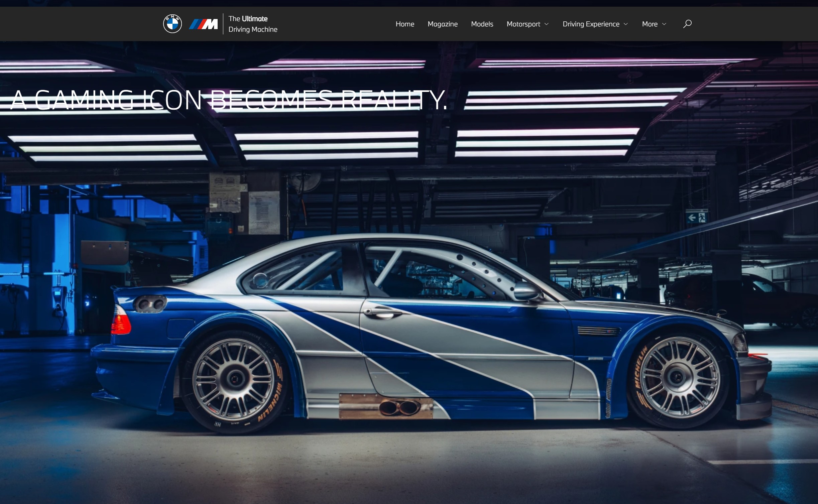
Task: Click the green emergency exit sign in photo
Action: 697,218
